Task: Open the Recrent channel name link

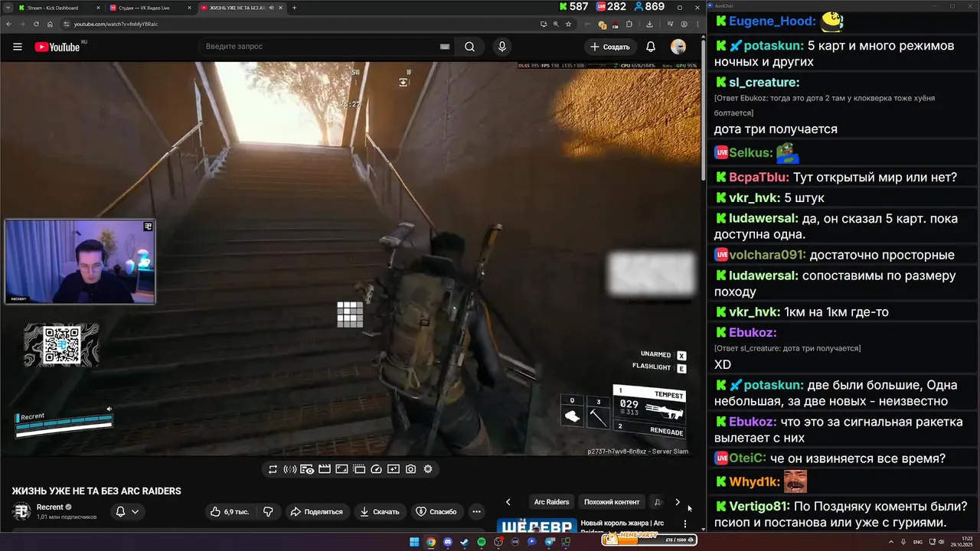Action: [x=50, y=507]
